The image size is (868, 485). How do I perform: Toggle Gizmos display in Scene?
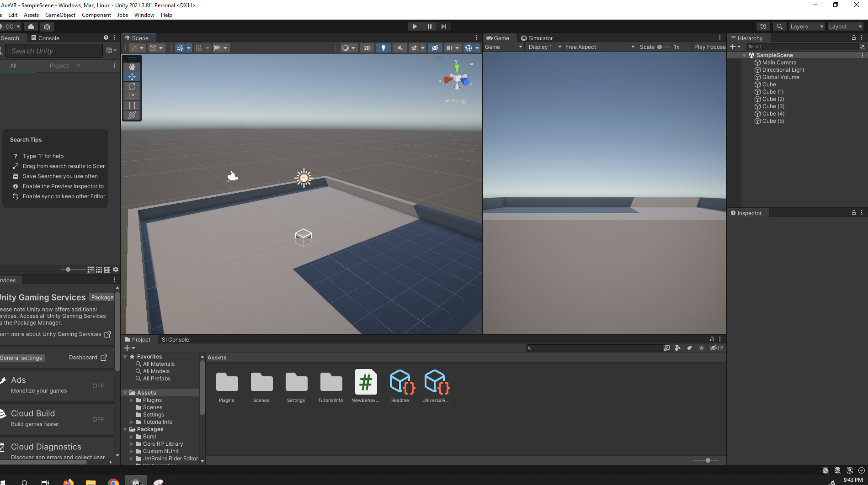[469, 48]
